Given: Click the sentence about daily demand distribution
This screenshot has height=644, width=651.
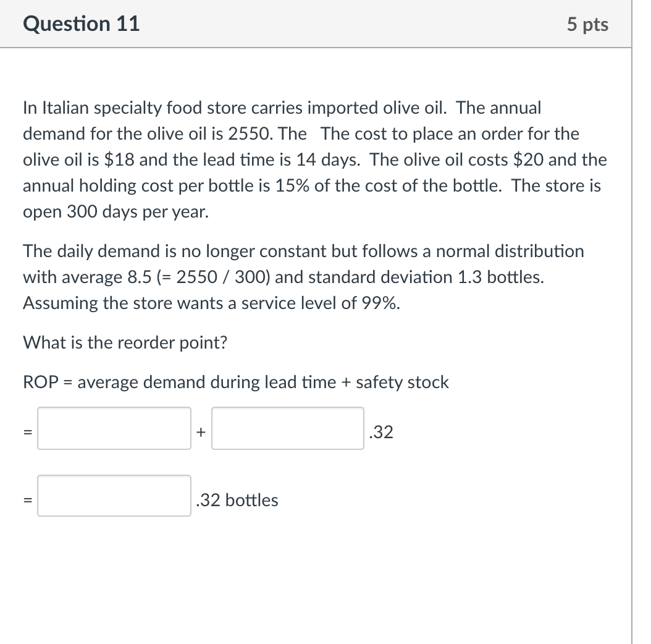Looking at the screenshot, I should pos(303,251).
